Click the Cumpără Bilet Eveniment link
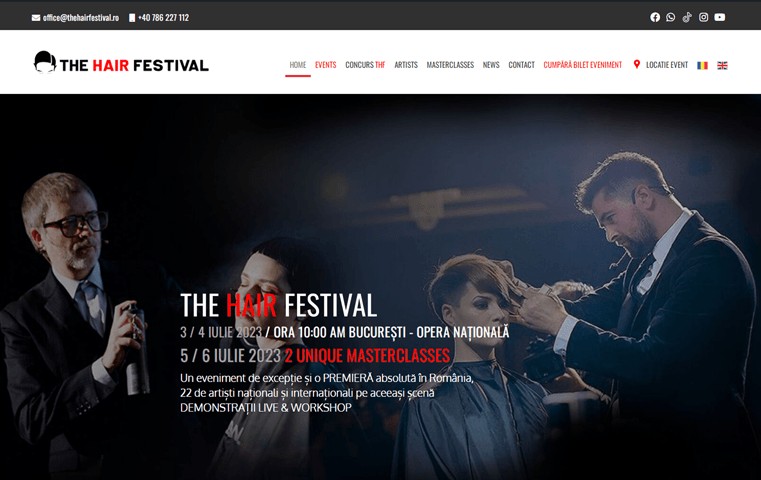 [x=582, y=65]
